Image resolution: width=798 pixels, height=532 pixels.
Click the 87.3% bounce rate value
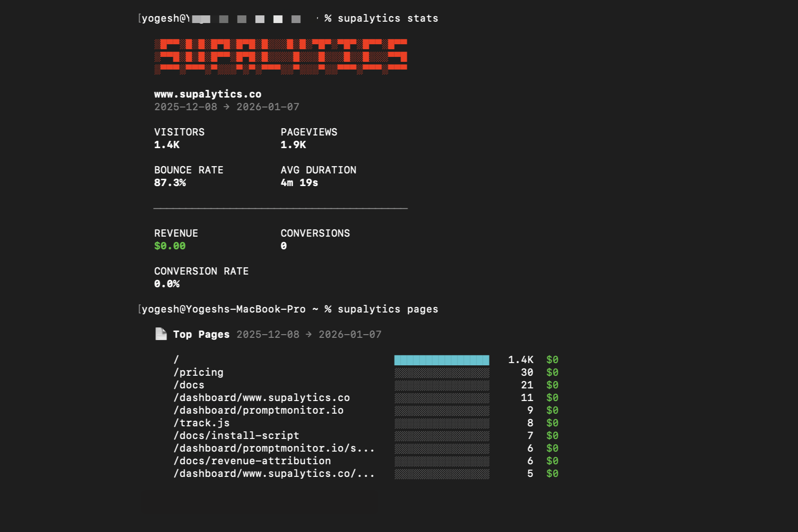click(170, 183)
